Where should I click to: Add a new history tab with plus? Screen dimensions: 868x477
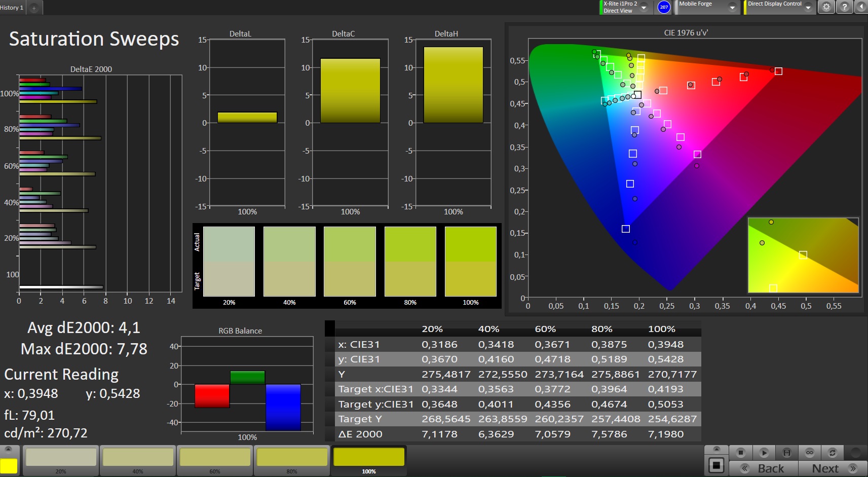click(x=34, y=8)
